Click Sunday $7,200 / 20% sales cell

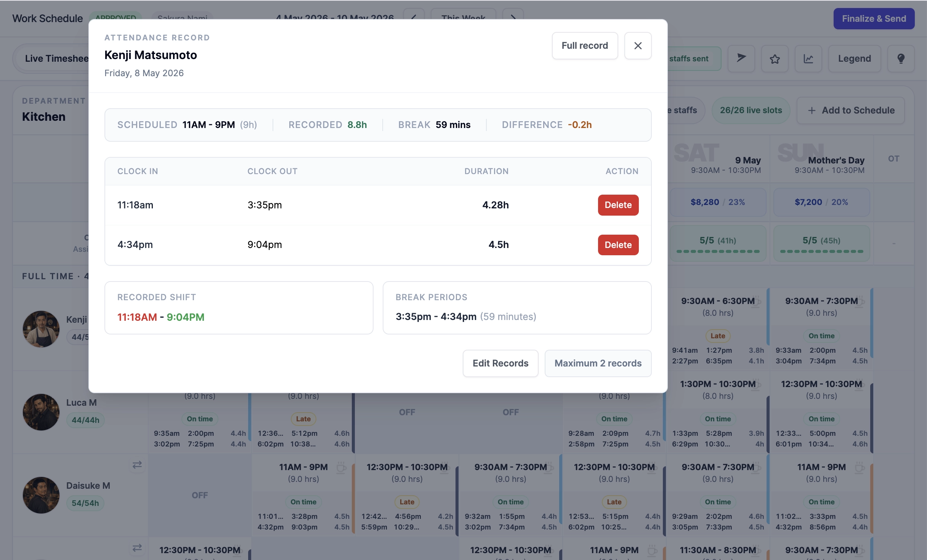pos(821,202)
